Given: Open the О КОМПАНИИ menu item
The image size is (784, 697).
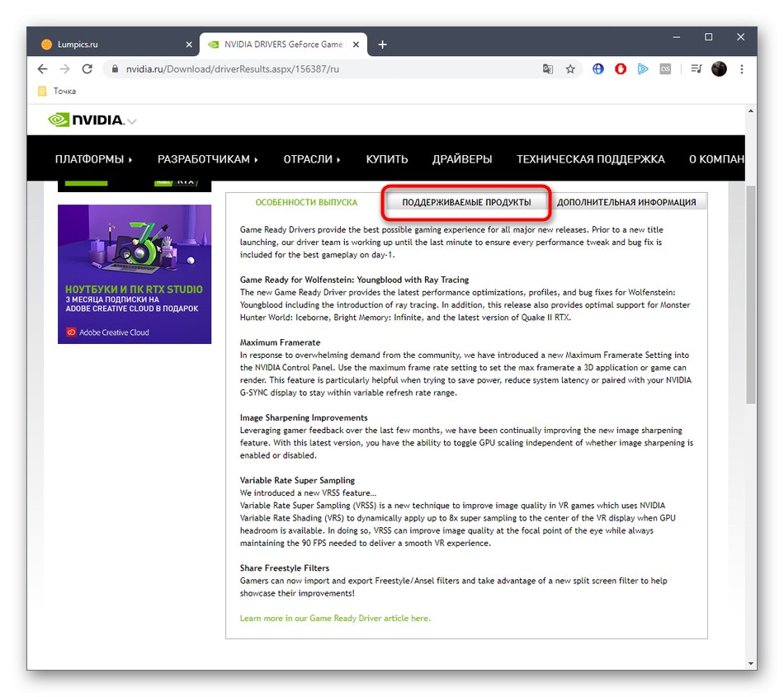Looking at the screenshot, I should click(716, 159).
